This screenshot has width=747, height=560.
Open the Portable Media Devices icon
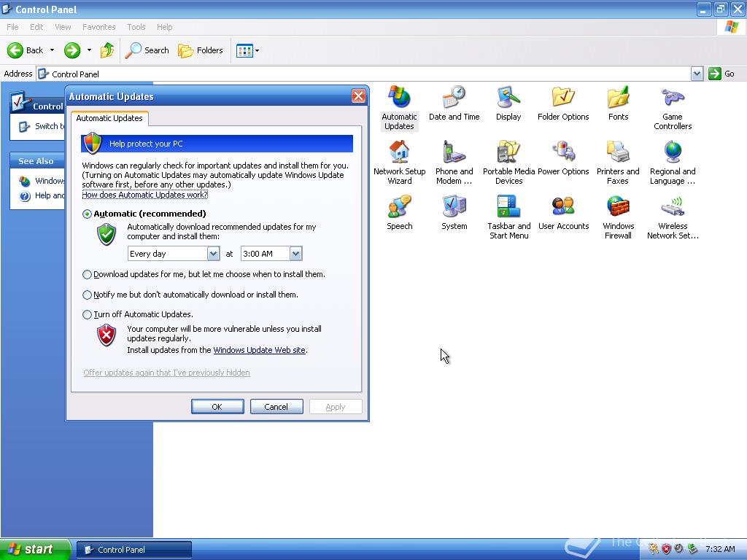click(508, 163)
